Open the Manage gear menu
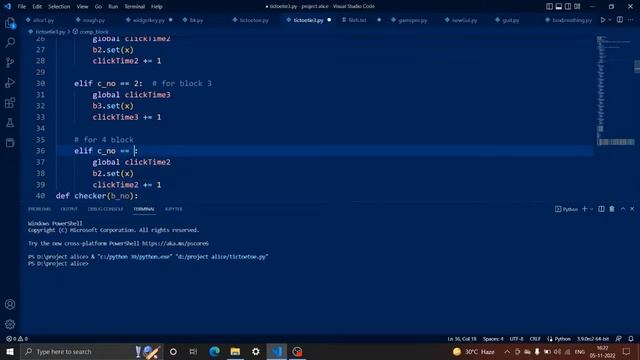 pos(10,324)
